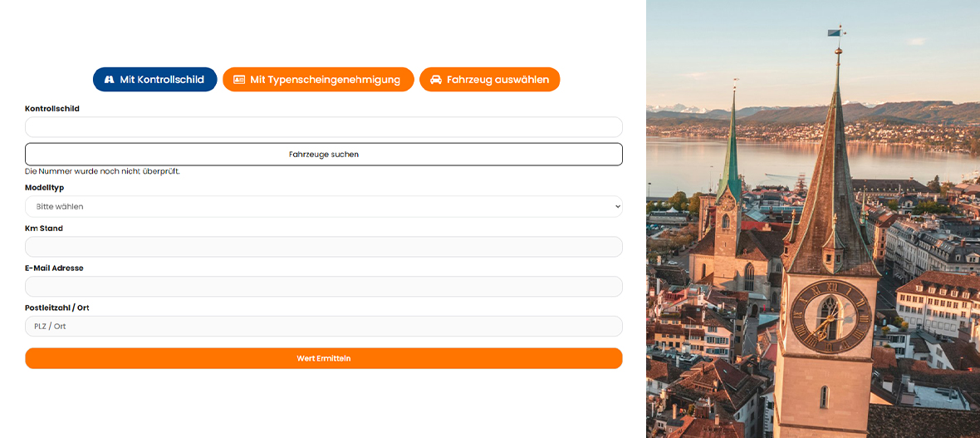The width and height of the screenshot is (980, 438).
Task: Switch to the Mit Kontrollschild tab
Action: 155,80
